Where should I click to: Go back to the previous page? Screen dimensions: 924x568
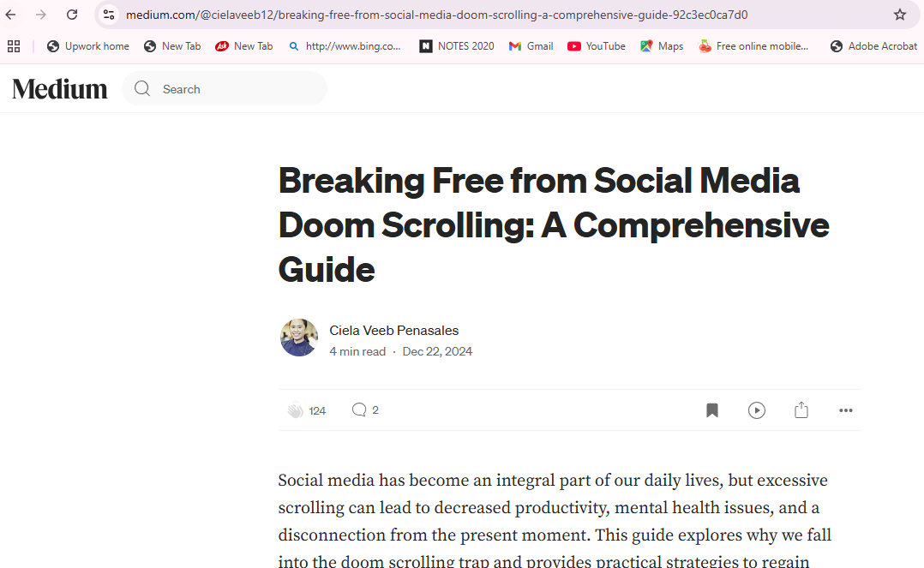[x=11, y=15]
